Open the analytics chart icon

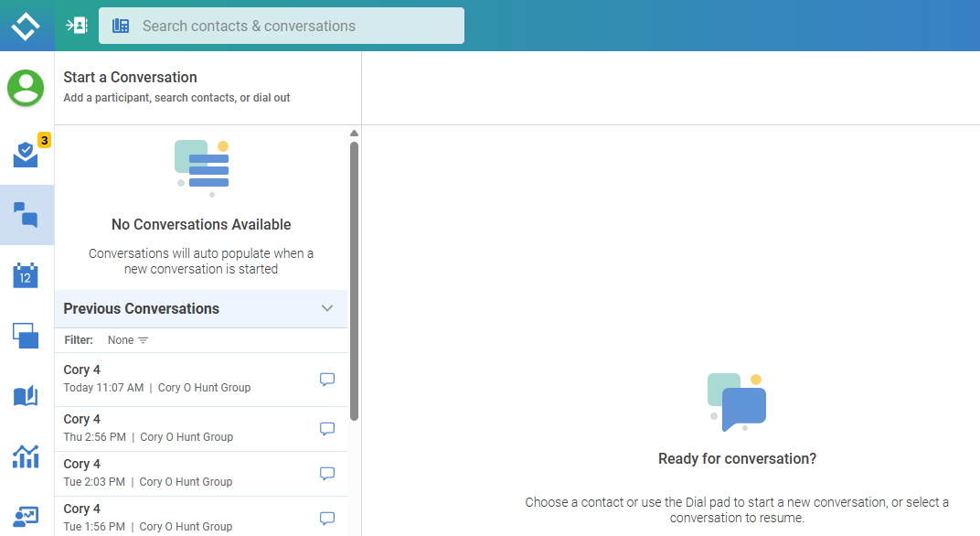point(27,456)
